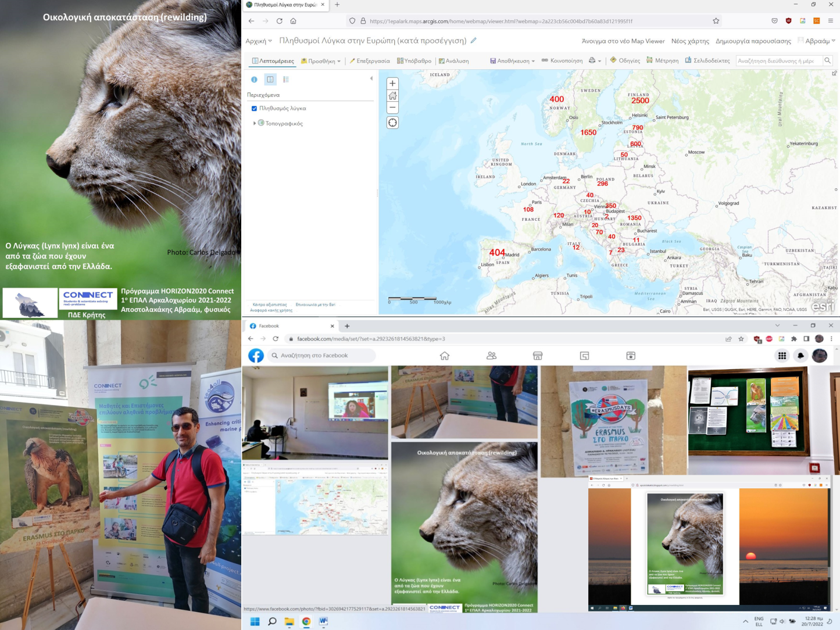Click the find my location map button
This screenshot has height=630, width=840.
click(x=392, y=123)
